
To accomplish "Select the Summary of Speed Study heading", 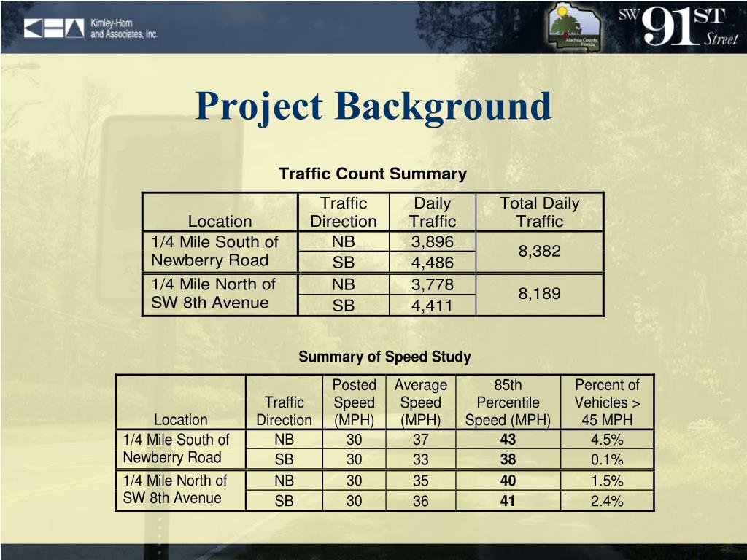I will [x=384, y=357].
